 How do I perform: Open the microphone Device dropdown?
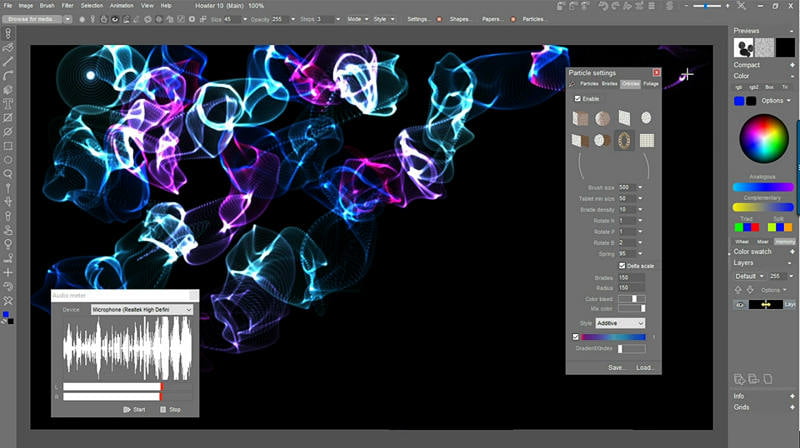[142, 310]
